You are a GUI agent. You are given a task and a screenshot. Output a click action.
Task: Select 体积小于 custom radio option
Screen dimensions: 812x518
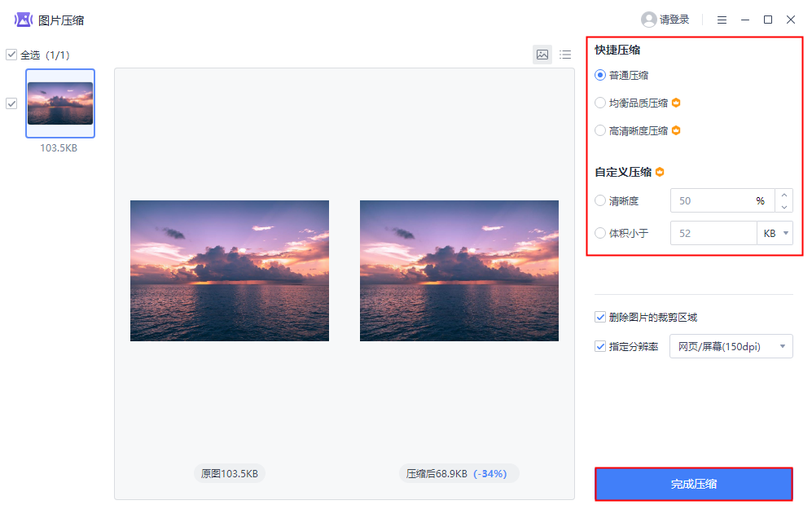coord(600,233)
